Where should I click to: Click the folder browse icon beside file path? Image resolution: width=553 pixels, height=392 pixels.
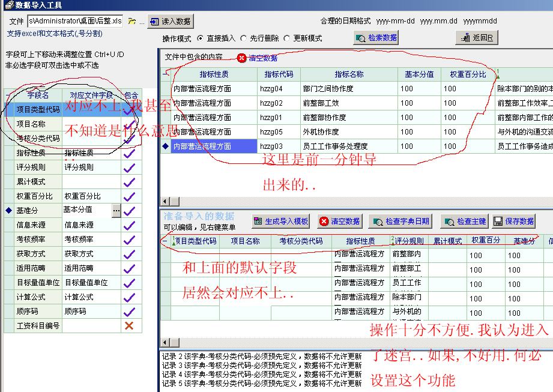coord(131,21)
